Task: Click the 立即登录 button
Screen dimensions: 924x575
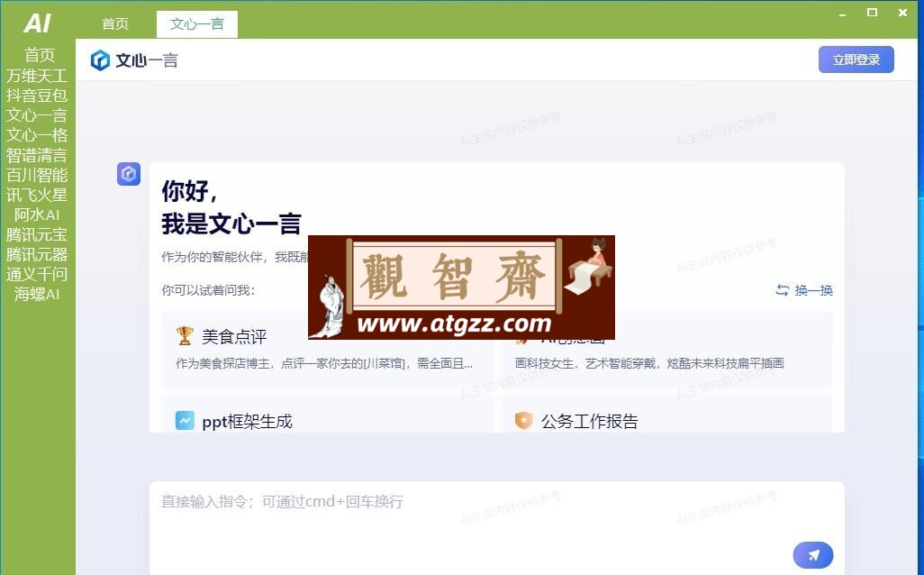Action: pos(856,59)
